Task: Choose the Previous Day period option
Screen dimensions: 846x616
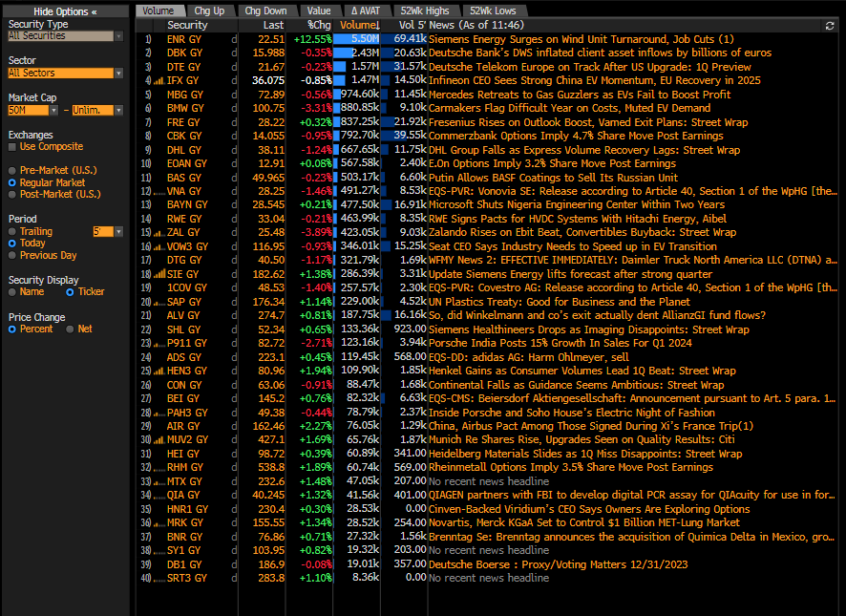Action: tap(12, 256)
